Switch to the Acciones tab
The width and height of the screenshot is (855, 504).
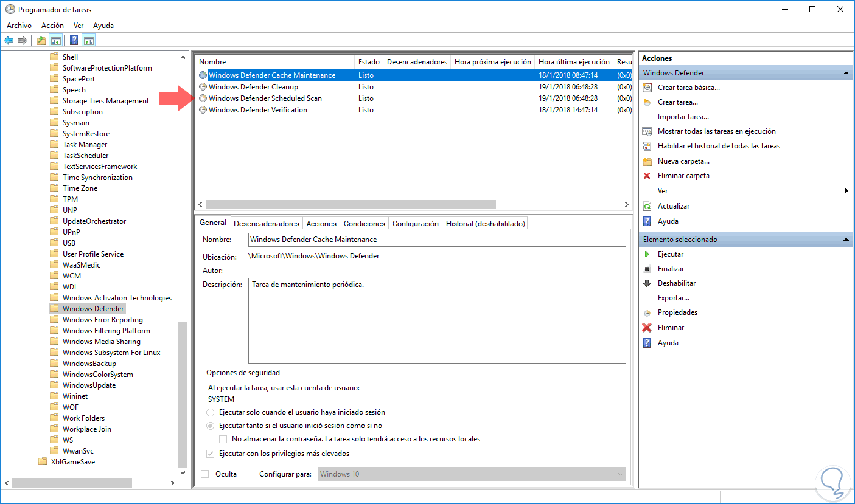tap(321, 224)
